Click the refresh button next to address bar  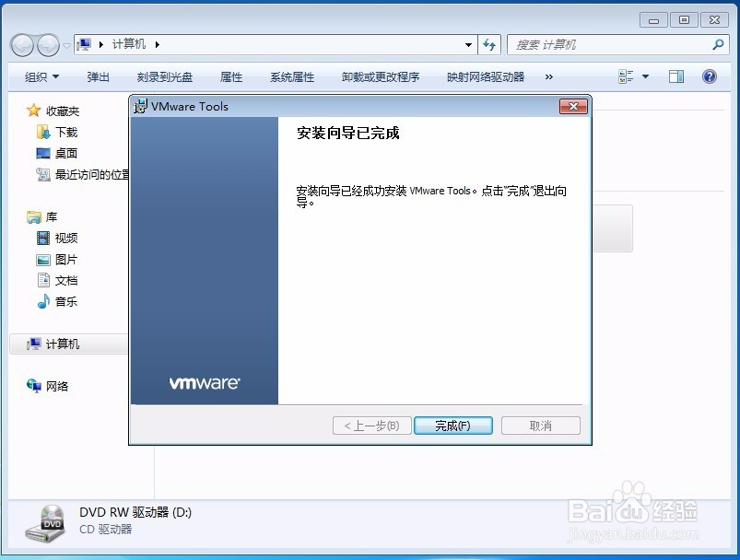pos(489,45)
